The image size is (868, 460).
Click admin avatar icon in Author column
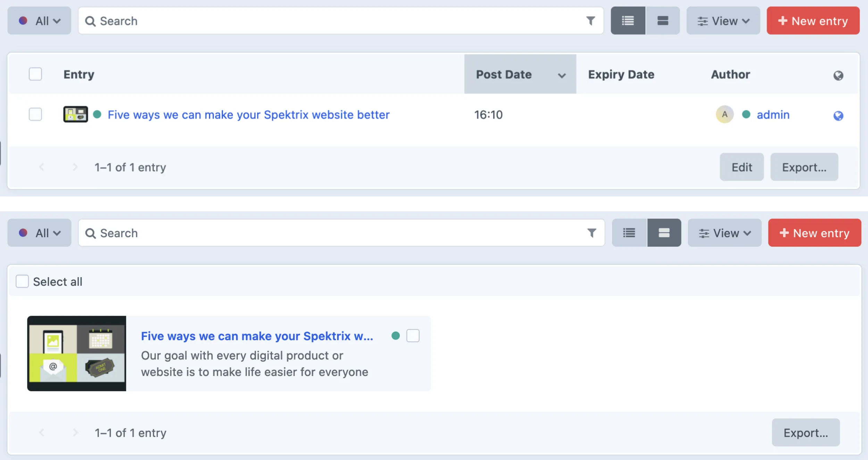725,114
